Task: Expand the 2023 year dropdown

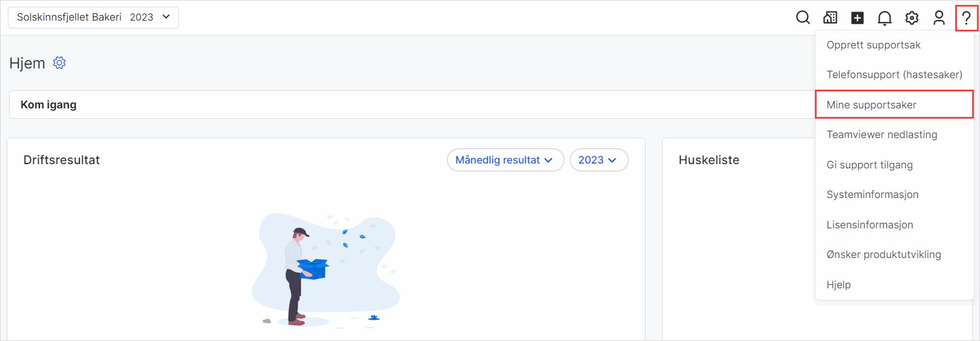Action: pos(598,160)
